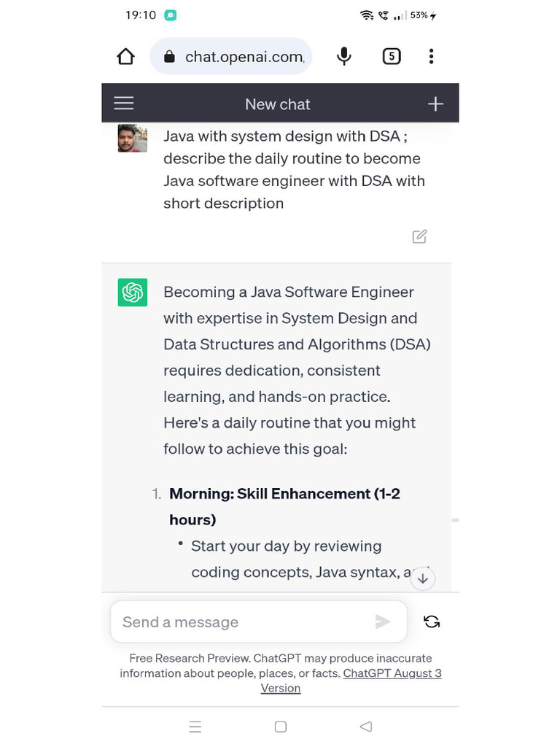Open the Android recent apps button
This screenshot has height=747, width=560.
(195, 727)
